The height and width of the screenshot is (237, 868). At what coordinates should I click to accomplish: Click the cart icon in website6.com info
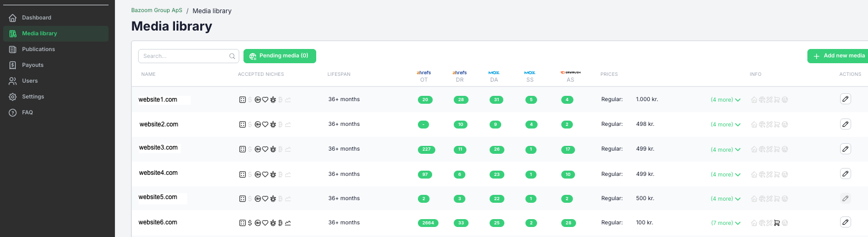(777, 223)
